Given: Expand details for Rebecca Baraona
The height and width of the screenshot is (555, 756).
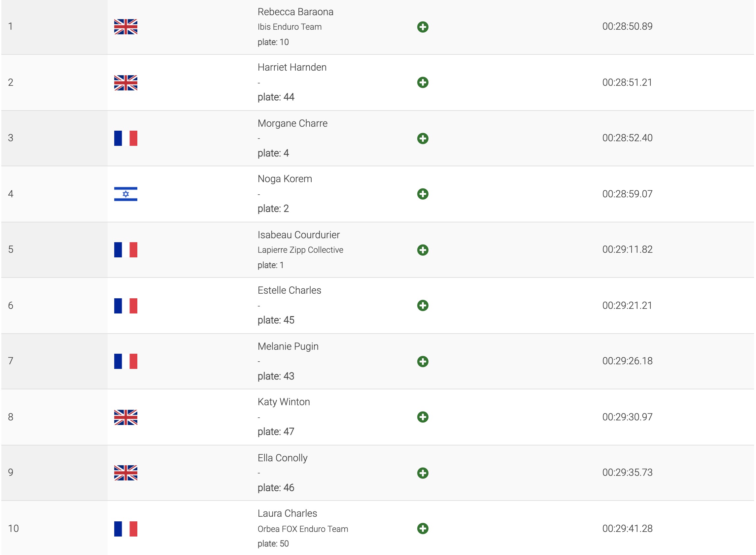Looking at the screenshot, I should pyautogui.click(x=423, y=27).
